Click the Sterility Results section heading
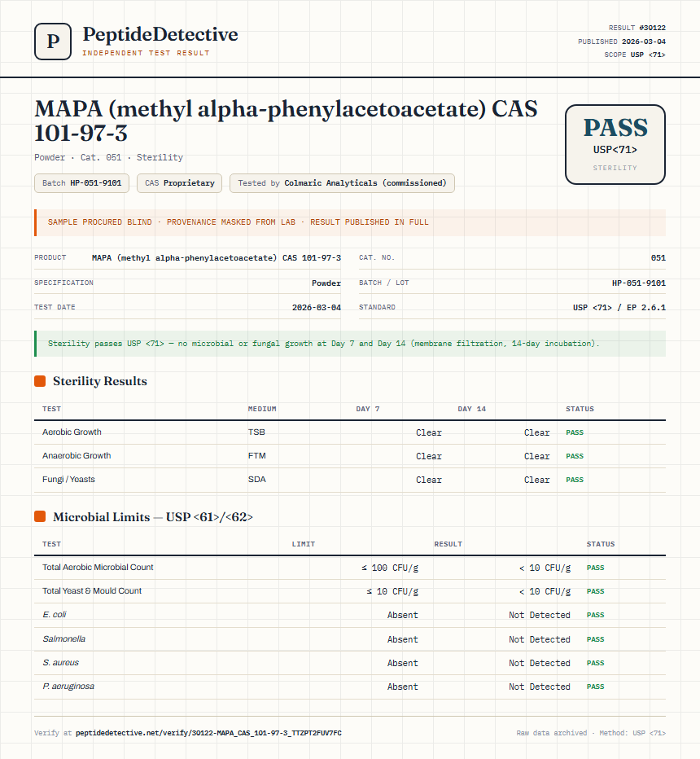 [x=100, y=381]
